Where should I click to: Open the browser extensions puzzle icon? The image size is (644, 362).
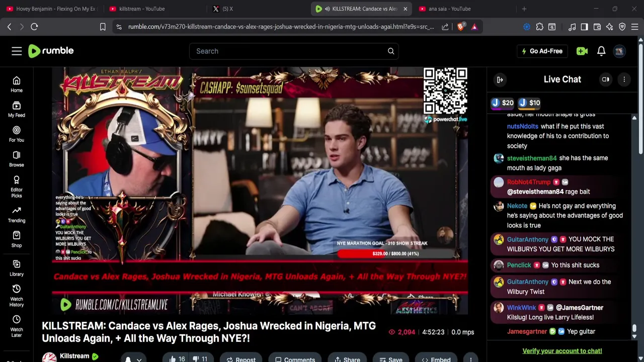pos(539,27)
